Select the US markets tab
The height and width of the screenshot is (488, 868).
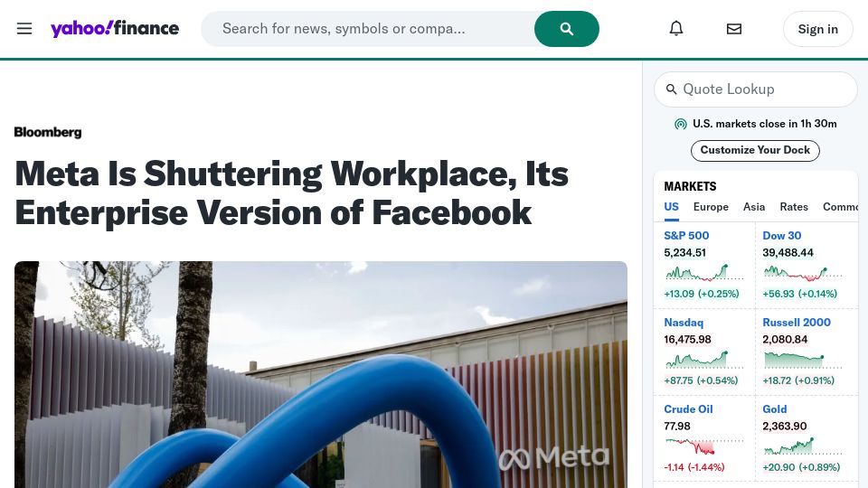coord(671,207)
